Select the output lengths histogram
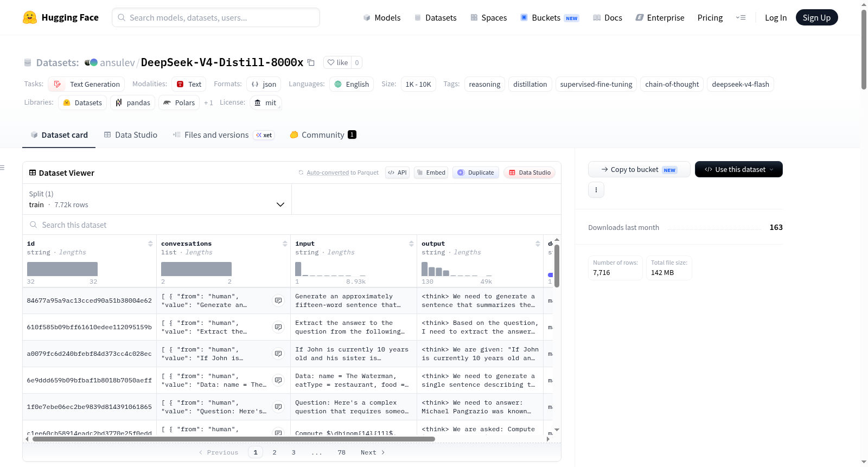This screenshot has height=467, width=868. 457,269
